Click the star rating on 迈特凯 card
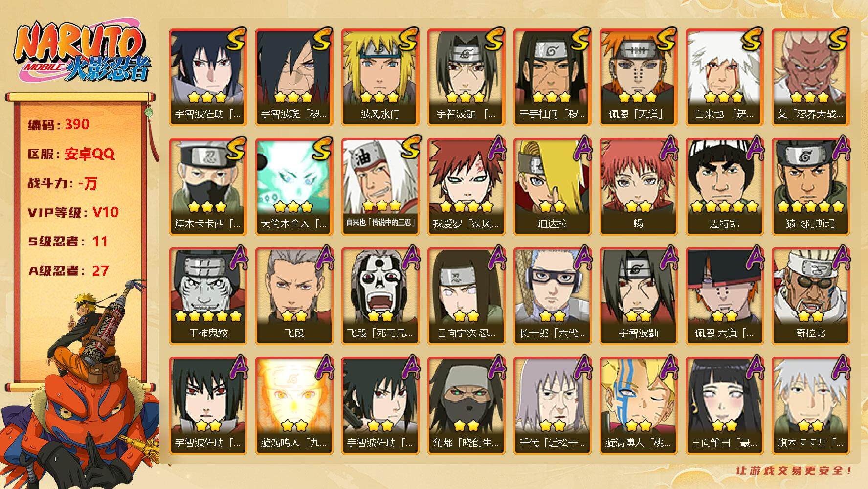 pyautogui.click(x=724, y=206)
